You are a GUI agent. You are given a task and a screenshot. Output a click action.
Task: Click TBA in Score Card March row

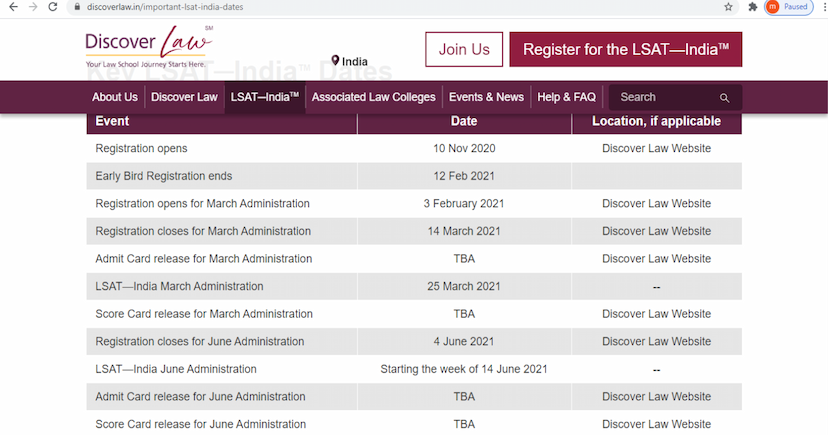[x=464, y=314]
